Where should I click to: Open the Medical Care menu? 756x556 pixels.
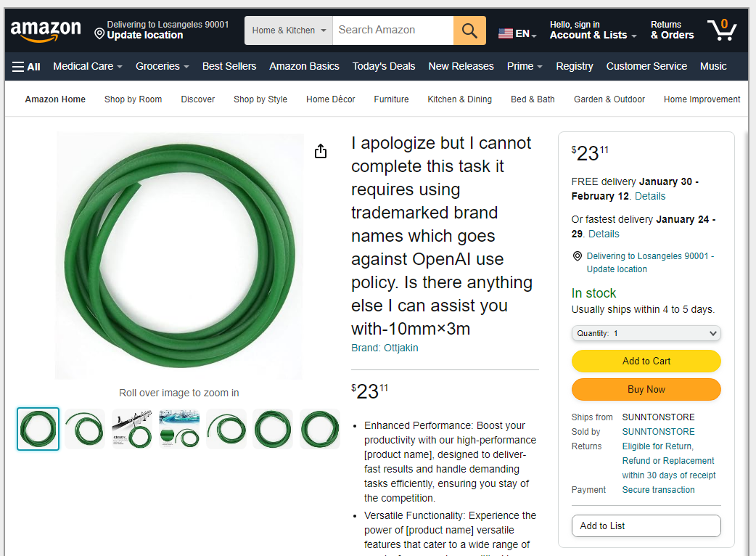[x=88, y=66]
